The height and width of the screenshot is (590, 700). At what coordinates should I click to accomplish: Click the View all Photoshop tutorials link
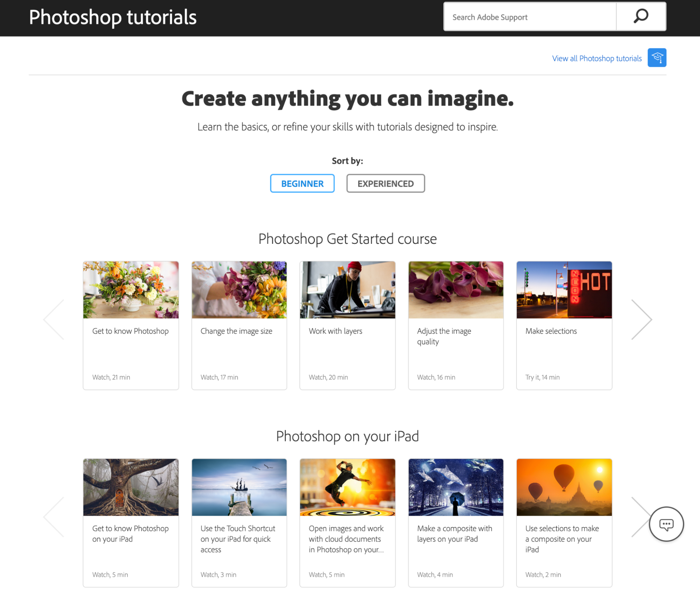point(597,57)
